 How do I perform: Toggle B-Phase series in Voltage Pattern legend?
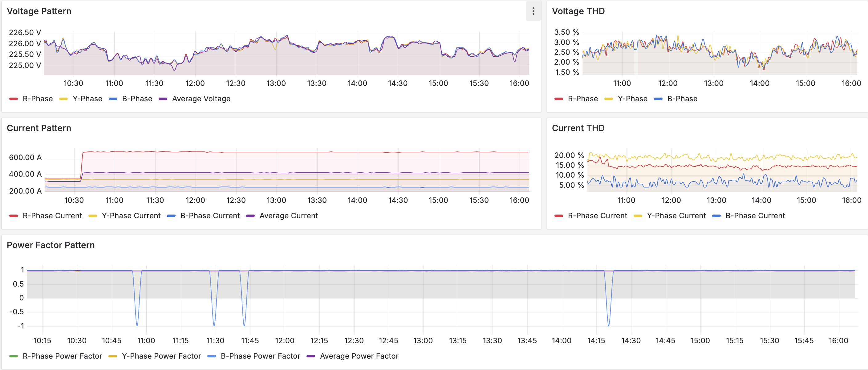click(137, 99)
